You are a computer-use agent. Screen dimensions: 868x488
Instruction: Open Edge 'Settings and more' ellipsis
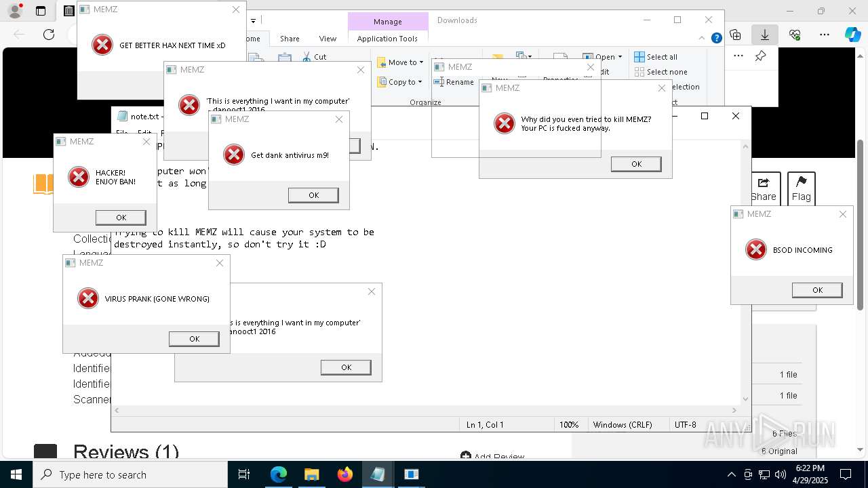pos(824,35)
